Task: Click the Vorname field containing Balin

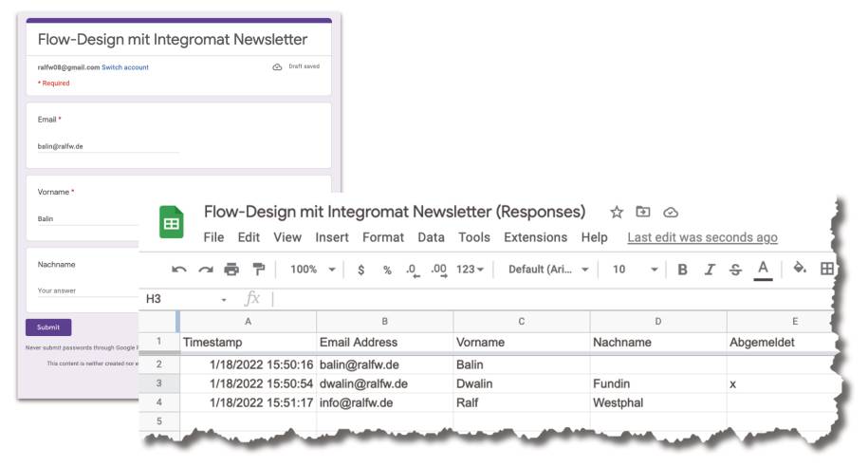Action: click(87, 219)
